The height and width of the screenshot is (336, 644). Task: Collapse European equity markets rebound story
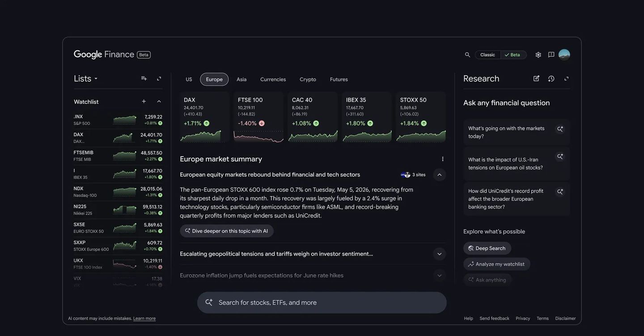tap(440, 175)
